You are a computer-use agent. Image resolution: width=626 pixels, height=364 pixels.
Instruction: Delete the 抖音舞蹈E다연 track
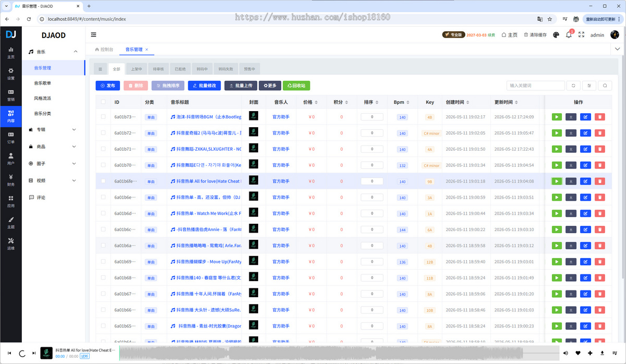600,165
